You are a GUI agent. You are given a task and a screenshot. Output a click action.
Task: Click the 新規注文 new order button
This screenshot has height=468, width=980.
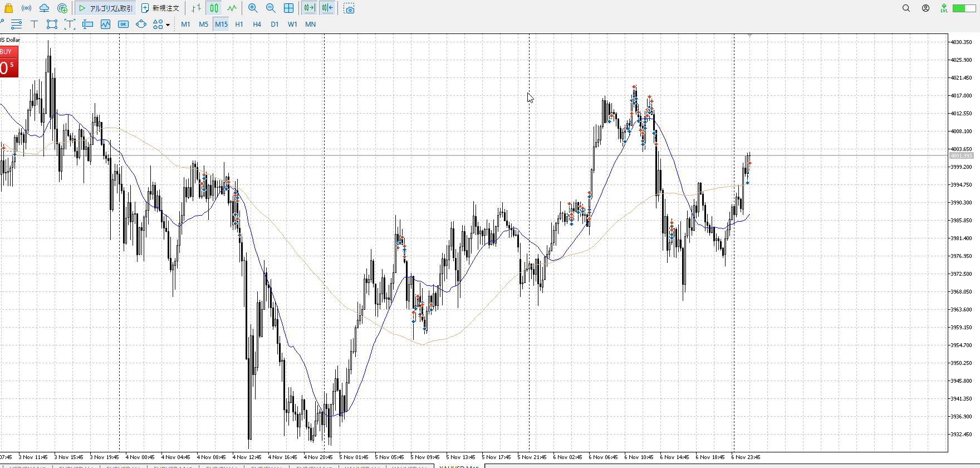pyautogui.click(x=160, y=8)
